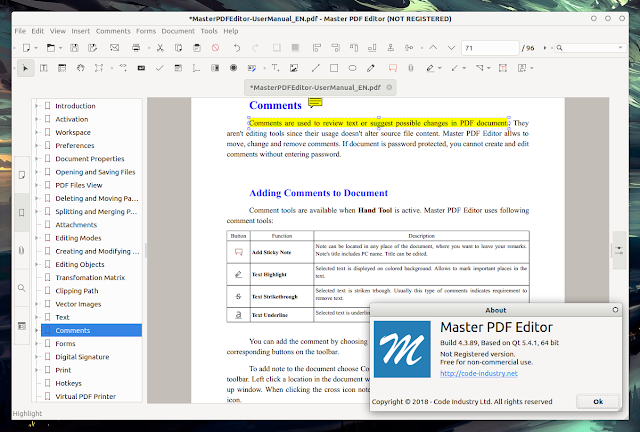Viewport: 640px width, 432px height.
Task: Open the Highlight tool dropdown arrow
Action: (440, 68)
